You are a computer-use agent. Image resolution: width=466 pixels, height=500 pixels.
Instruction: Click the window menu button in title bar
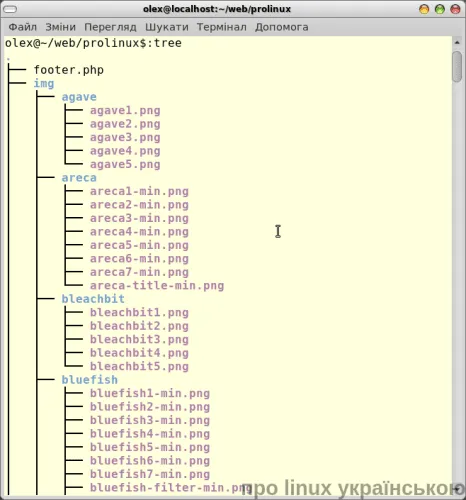10,9
